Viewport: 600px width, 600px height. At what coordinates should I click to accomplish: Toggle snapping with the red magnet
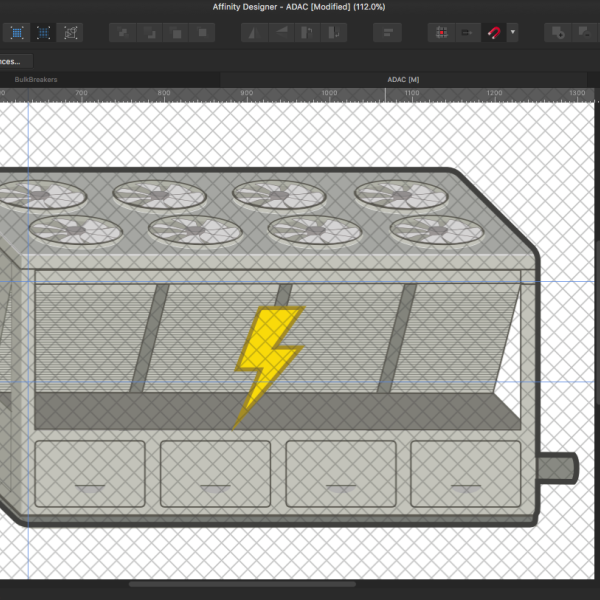pyautogui.click(x=493, y=32)
